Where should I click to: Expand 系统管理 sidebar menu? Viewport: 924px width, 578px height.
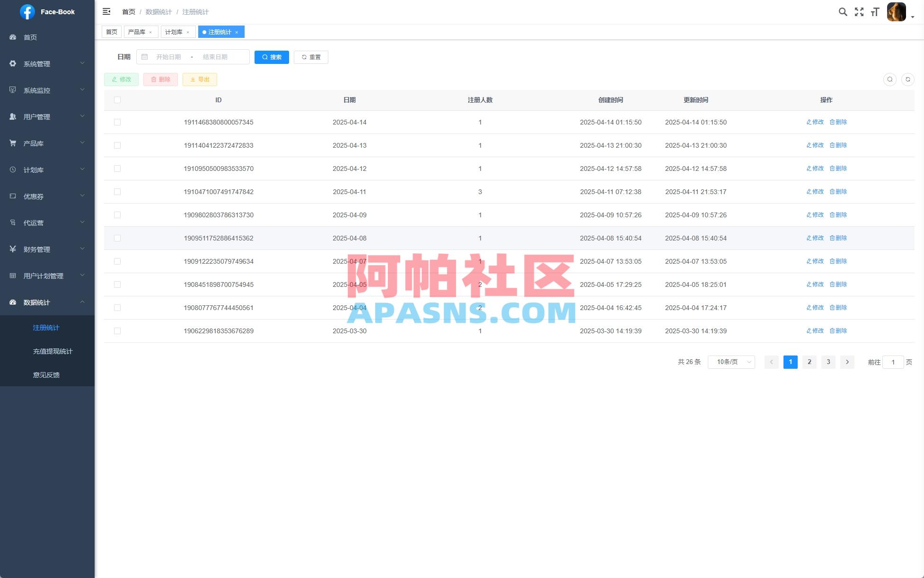coord(47,63)
